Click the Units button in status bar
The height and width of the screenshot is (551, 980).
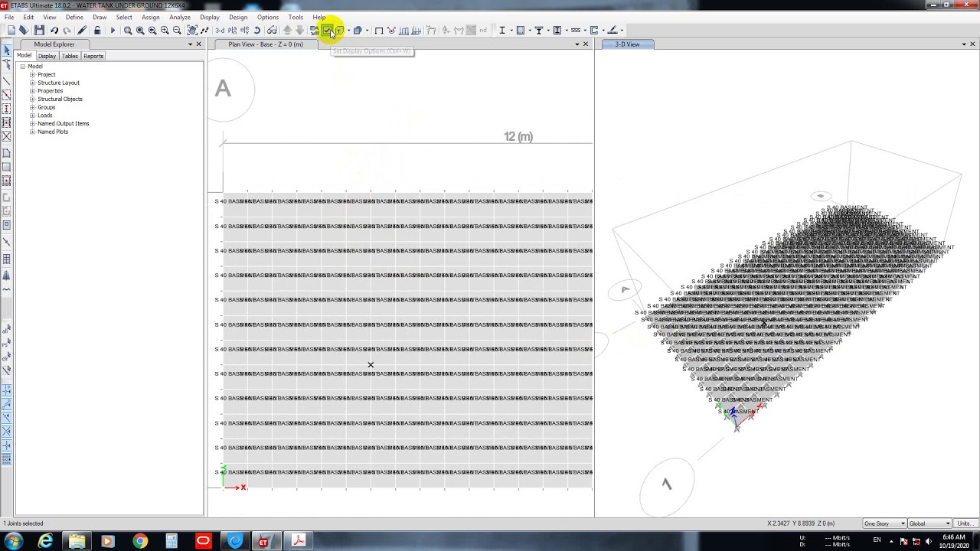pyautogui.click(x=965, y=523)
